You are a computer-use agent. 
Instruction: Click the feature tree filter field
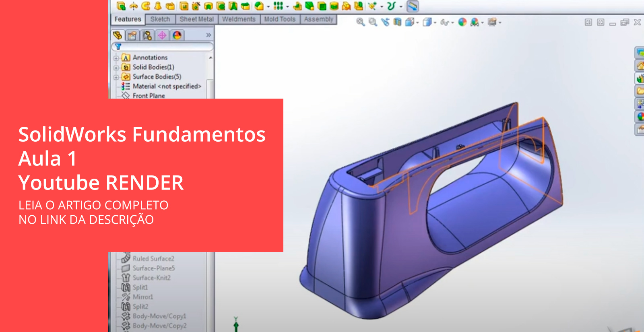(x=162, y=47)
